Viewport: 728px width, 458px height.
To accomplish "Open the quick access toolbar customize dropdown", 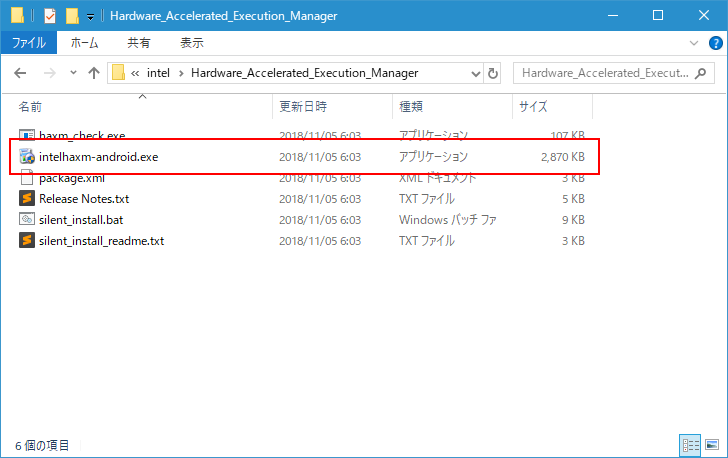I will (90, 17).
